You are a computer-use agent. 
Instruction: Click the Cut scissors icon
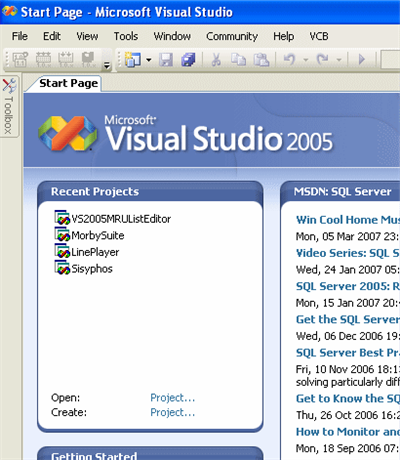point(216,60)
